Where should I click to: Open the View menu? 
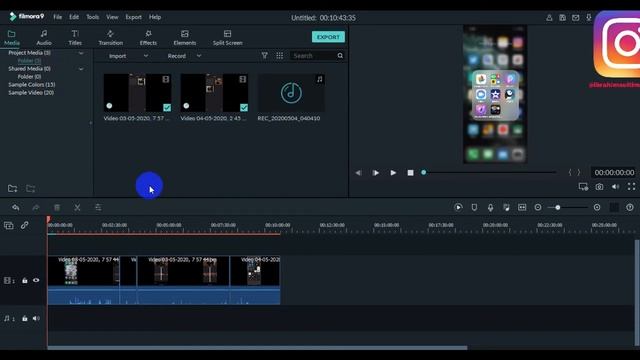click(x=112, y=17)
